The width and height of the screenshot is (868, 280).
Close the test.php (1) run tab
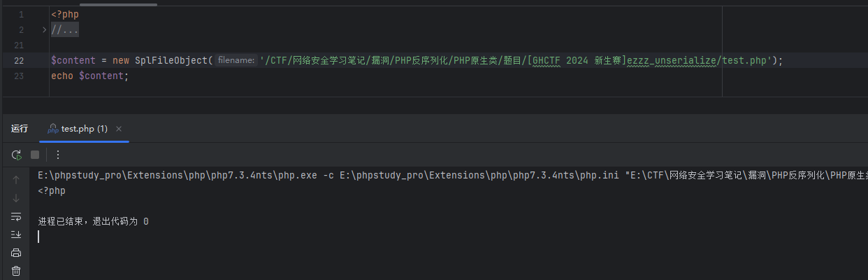(119, 129)
